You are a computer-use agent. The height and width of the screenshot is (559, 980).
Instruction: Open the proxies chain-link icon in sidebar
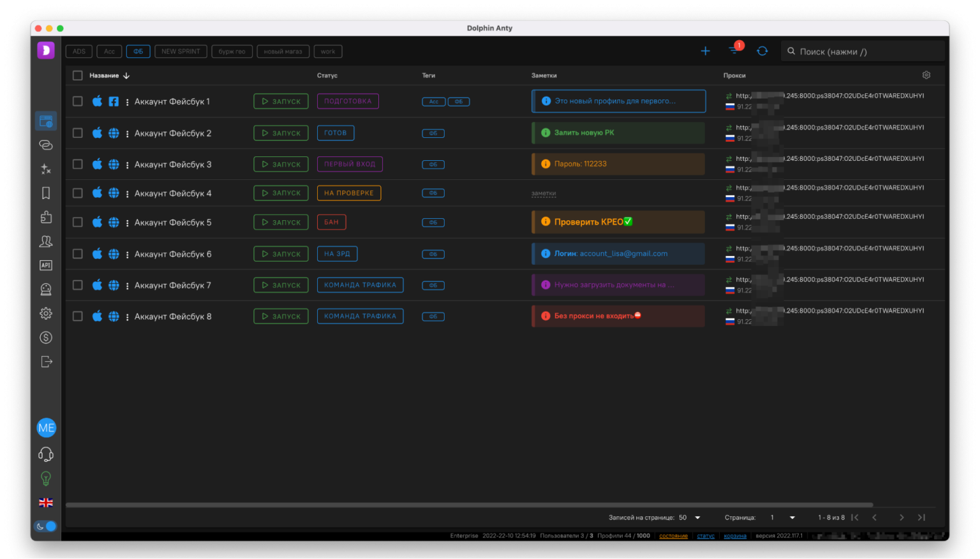pyautogui.click(x=46, y=145)
